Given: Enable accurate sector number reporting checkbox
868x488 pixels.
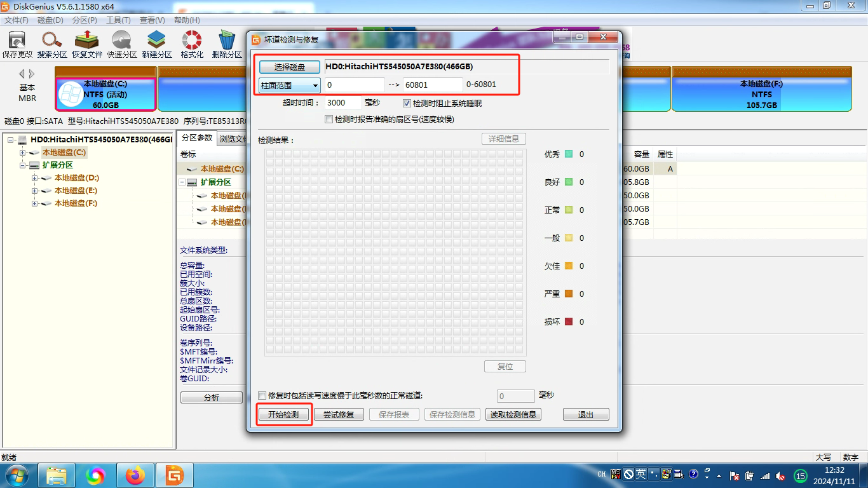Looking at the screenshot, I should click(329, 119).
